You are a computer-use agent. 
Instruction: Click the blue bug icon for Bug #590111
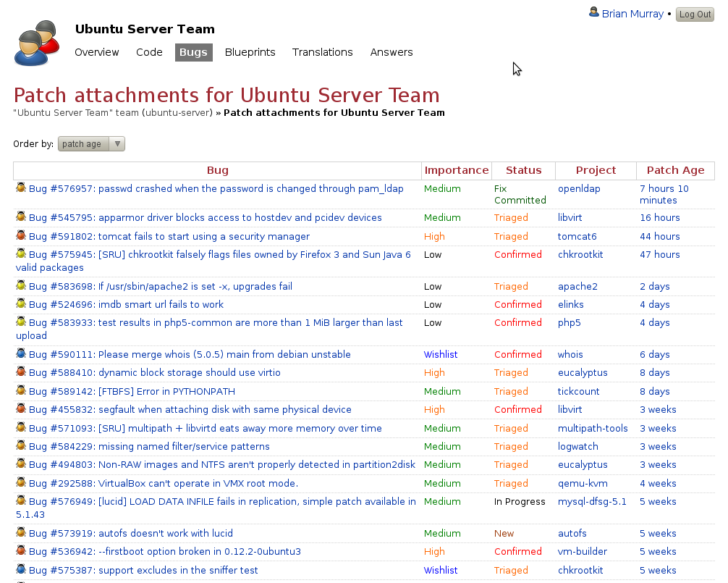click(x=21, y=353)
